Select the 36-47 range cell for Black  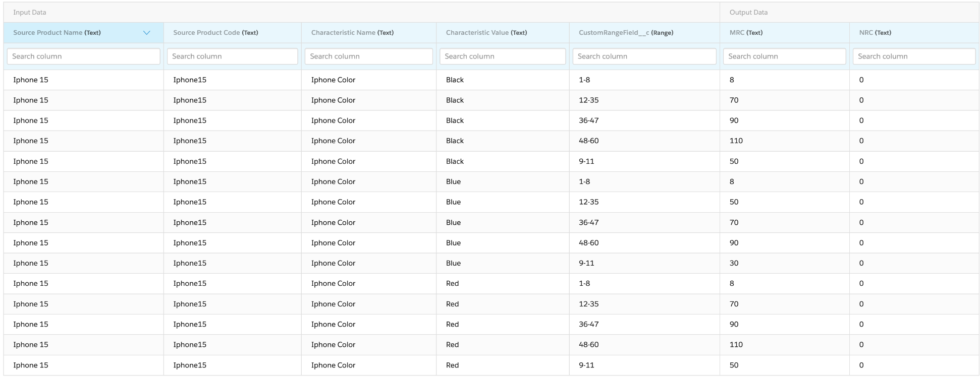(644, 120)
